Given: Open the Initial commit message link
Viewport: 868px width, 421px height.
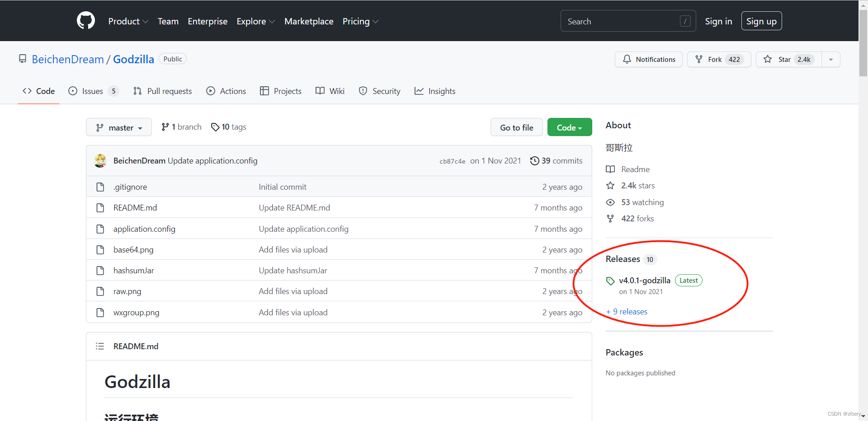Looking at the screenshot, I should [283, 187].
